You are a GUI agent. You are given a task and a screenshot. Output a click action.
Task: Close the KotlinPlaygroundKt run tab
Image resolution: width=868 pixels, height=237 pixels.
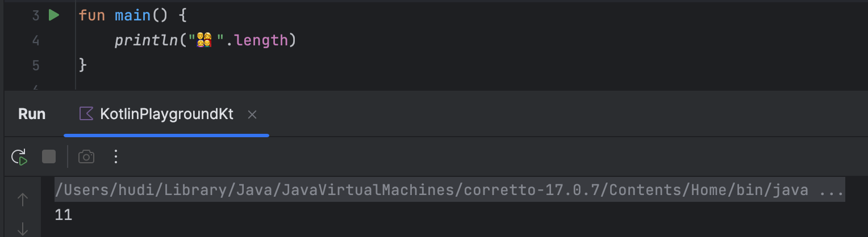pos(252,115)
